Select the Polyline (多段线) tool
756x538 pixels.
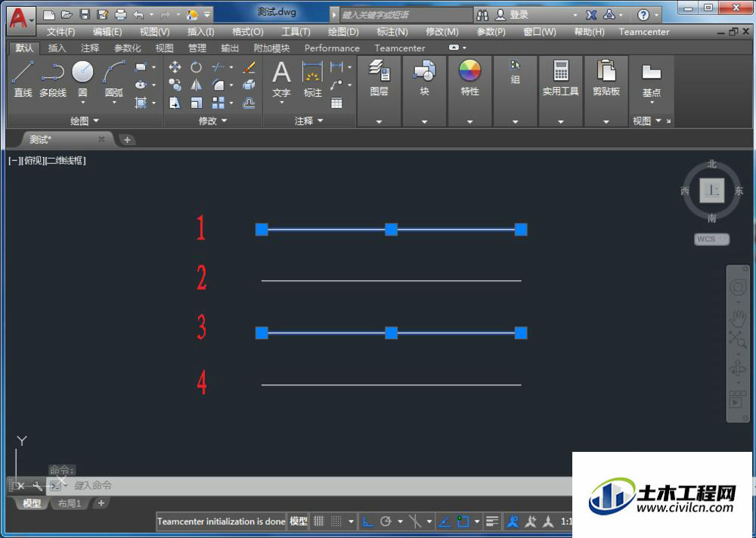[x=53, y=79]
